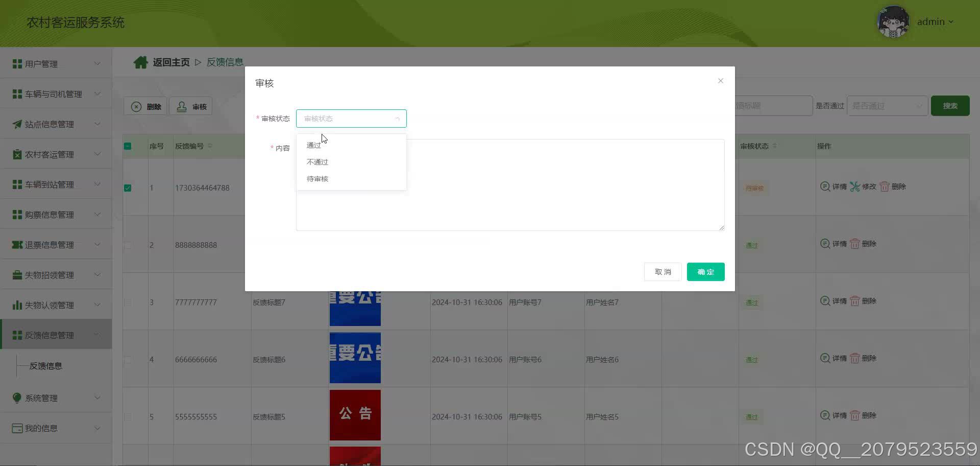
Task: Uncheck the checkbox for row 1
Action: coord(128,188)
